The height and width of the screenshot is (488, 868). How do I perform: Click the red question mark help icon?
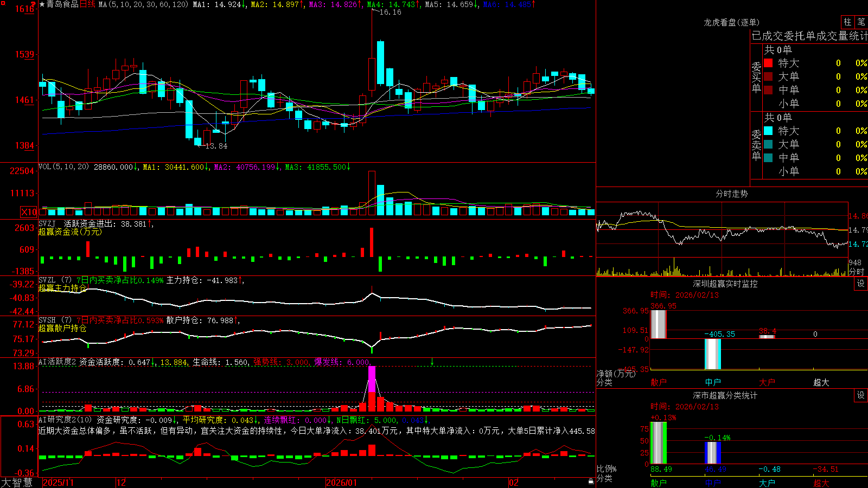pos(34,4)
